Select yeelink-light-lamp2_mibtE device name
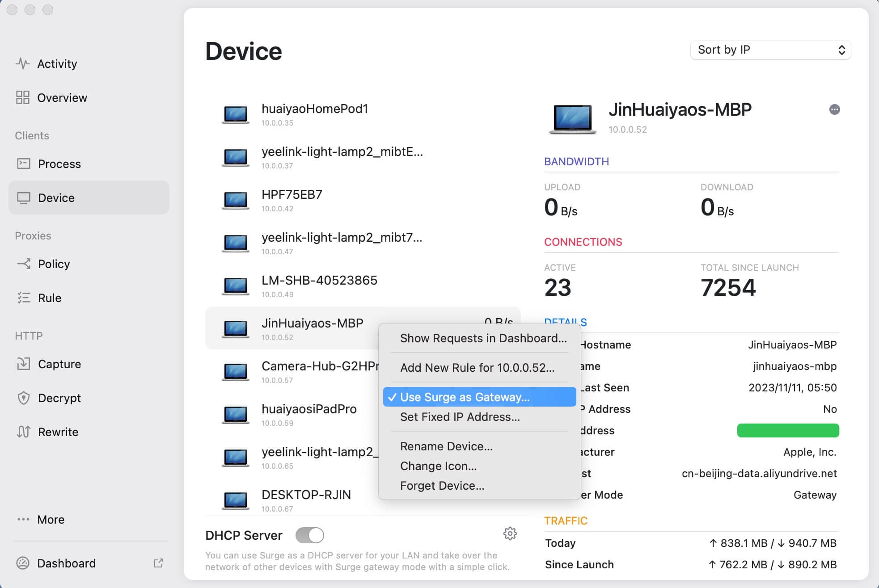The height and width of the screenshot is (588, 879). point(342,152)
